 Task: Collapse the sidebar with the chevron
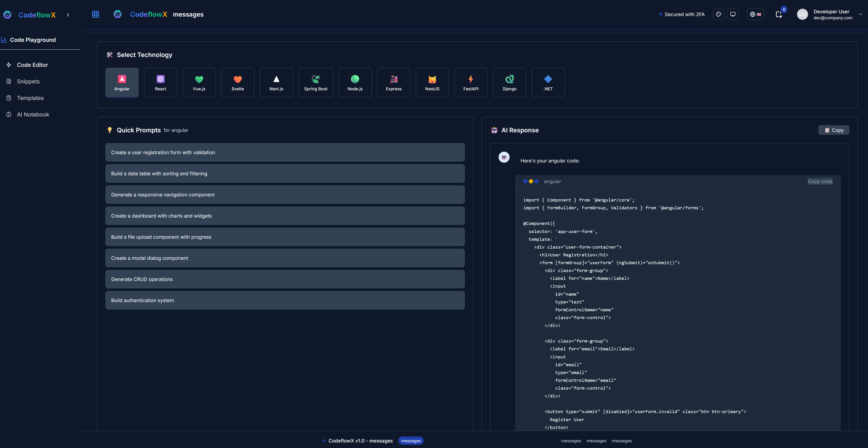click(68, 15)
